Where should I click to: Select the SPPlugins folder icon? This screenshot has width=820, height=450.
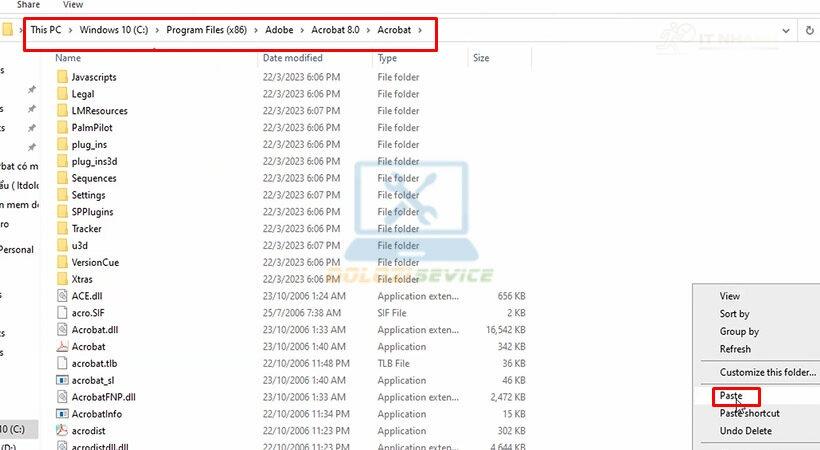[x=62, y=211]
